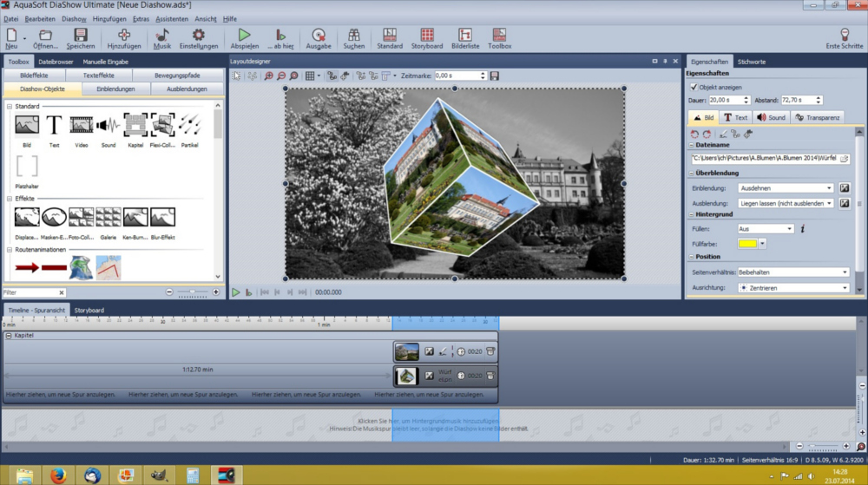Click the Bilderliste toolbar icon

[464, 36]
